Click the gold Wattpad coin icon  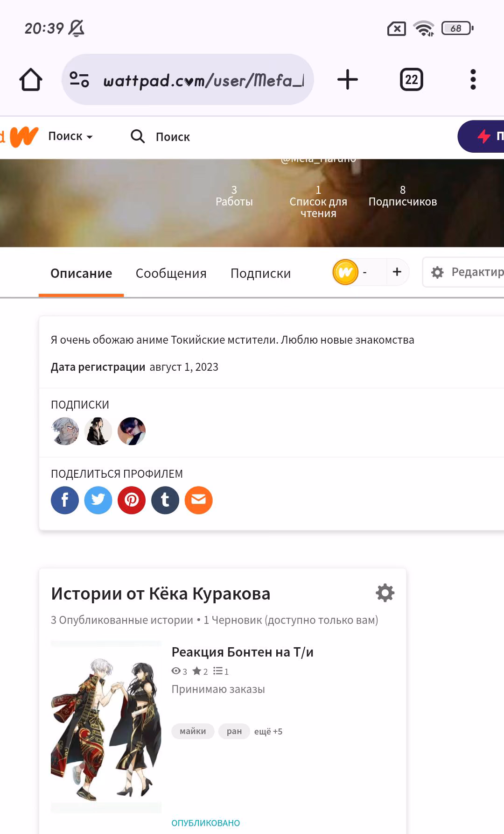[345, 272]
